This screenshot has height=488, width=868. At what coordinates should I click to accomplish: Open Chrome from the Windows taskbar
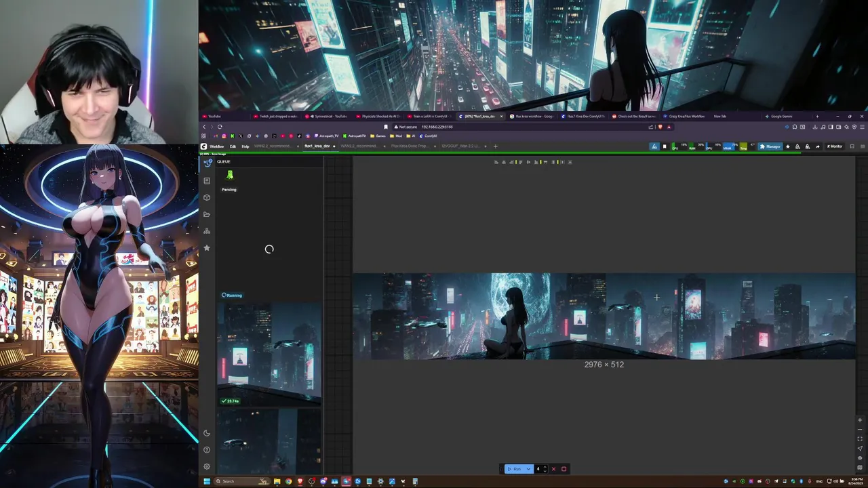[x=289, y=481]
